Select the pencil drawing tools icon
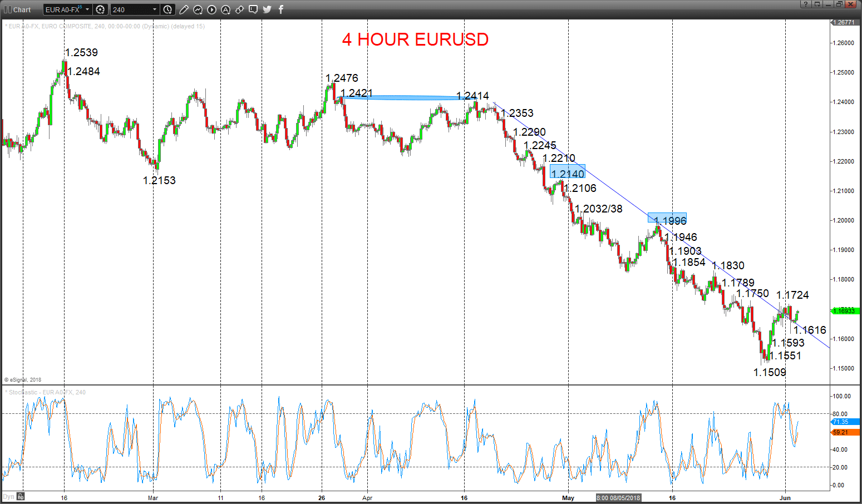862x504 pixels. pyautogui.click(x=184, y=9)
